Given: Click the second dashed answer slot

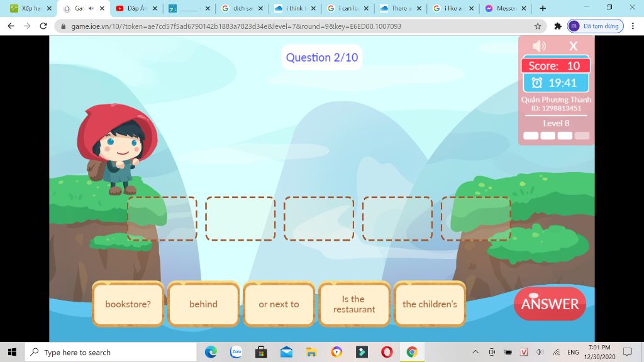Looking at the screenshot, I should pyautogui.click(x=240, y=218).
